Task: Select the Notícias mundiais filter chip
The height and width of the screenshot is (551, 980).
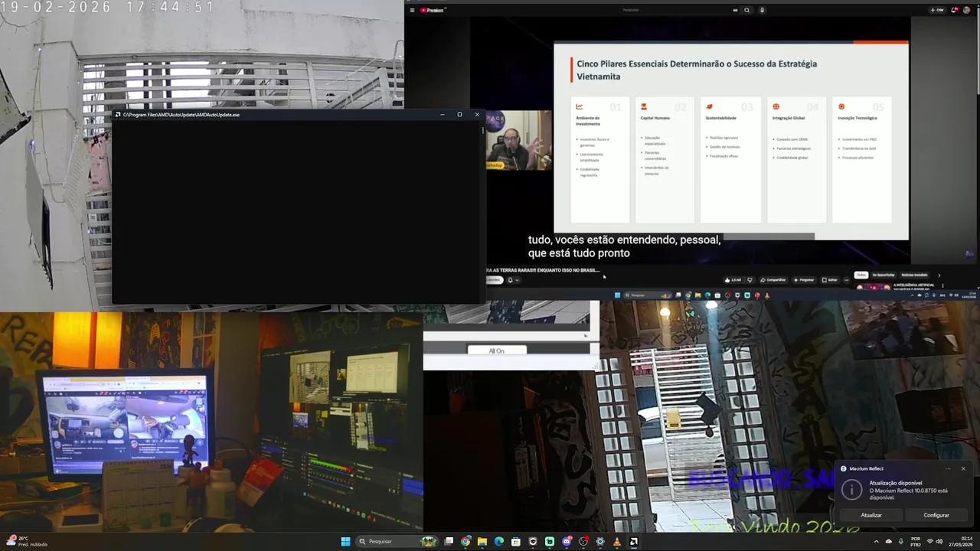Action: click(914, 275)
